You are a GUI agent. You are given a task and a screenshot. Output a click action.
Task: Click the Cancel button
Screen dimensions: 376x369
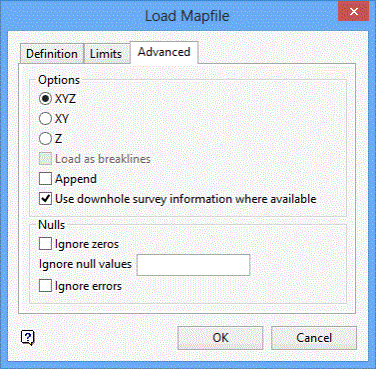click(x=314, y=338)
